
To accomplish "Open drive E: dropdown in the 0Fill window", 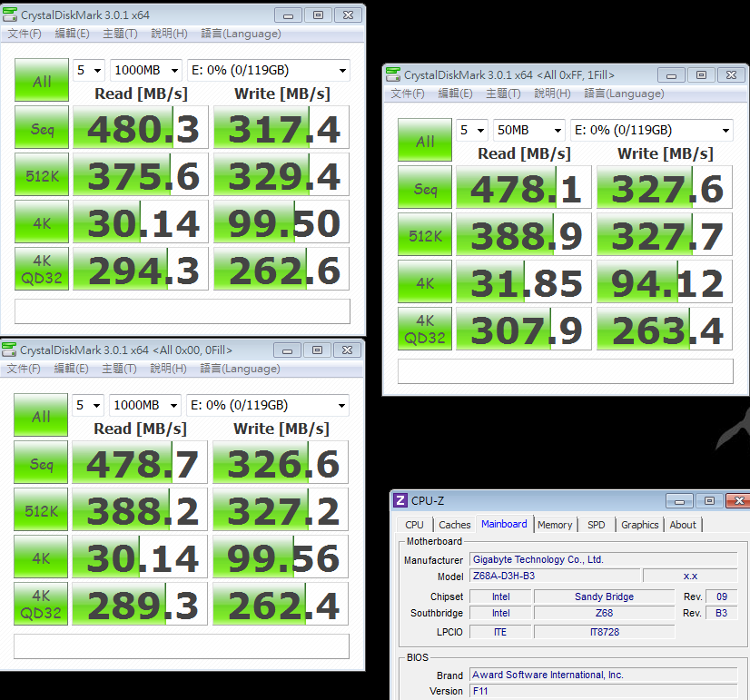I will (x=268, y=406).
